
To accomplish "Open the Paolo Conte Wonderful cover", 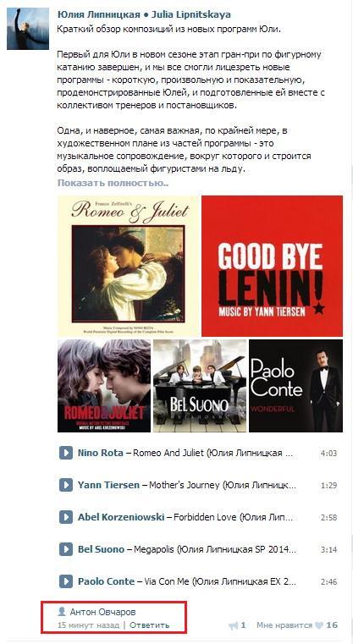I will coord(295,386).
